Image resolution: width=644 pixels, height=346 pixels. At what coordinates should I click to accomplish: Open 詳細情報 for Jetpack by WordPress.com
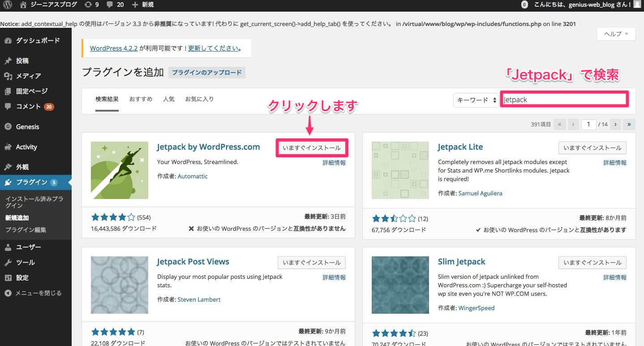pyautogui.click(x=334, y=163)
